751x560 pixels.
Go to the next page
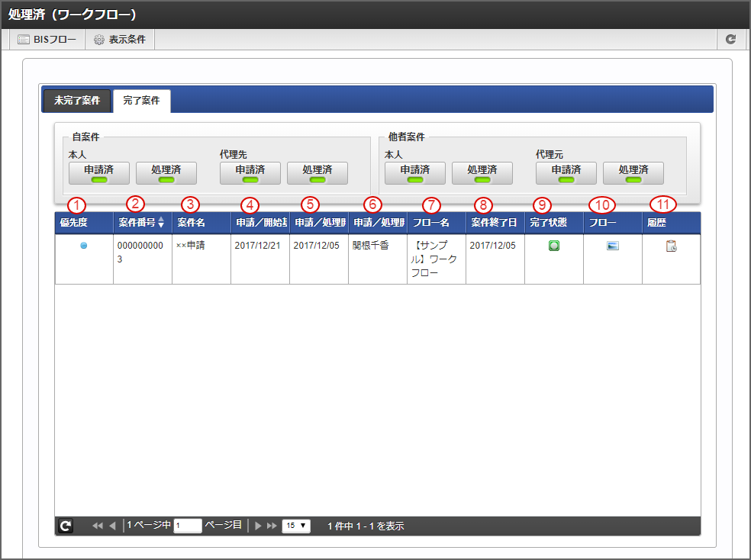tap(258, 526)
